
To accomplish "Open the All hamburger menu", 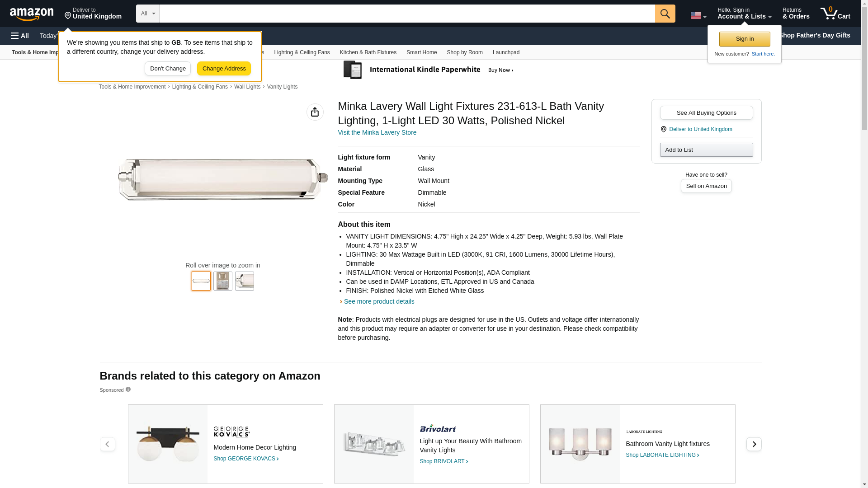I will click(x=20, y=36).
